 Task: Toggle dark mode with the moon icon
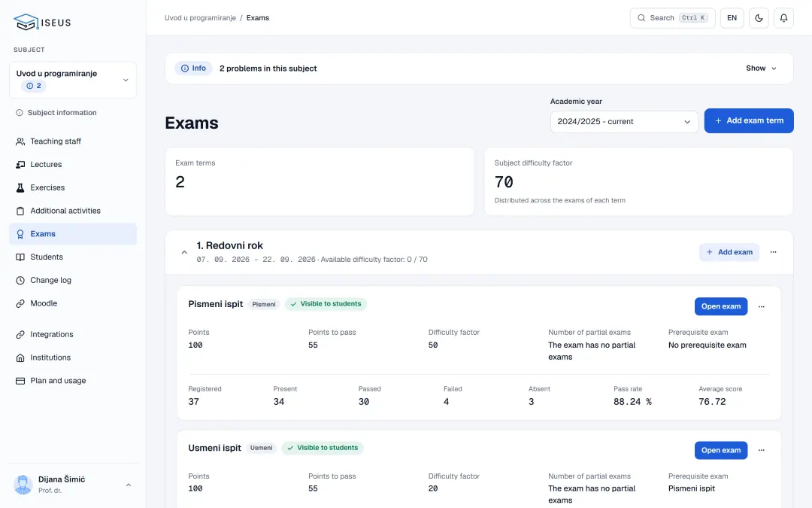[759, 18]
